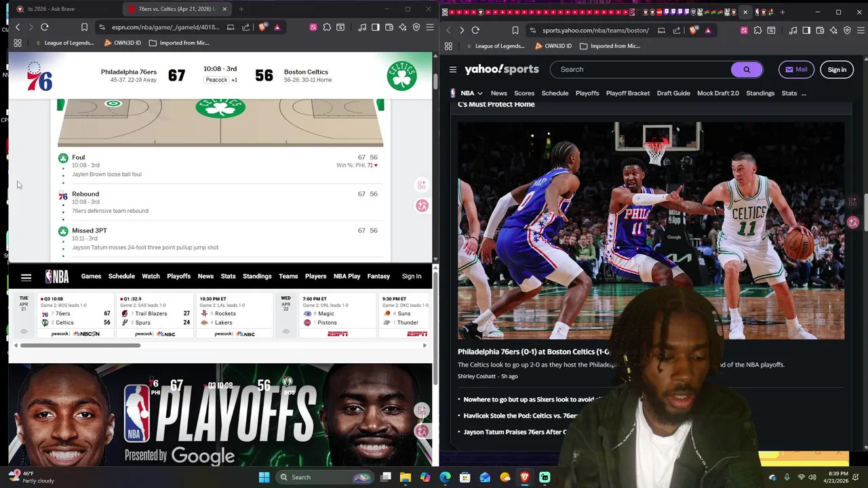The height and width of the screenshot is (488, 868).
Task: Click Brave Shields icon in Yahoo window
Action: (x=694, y=30)
